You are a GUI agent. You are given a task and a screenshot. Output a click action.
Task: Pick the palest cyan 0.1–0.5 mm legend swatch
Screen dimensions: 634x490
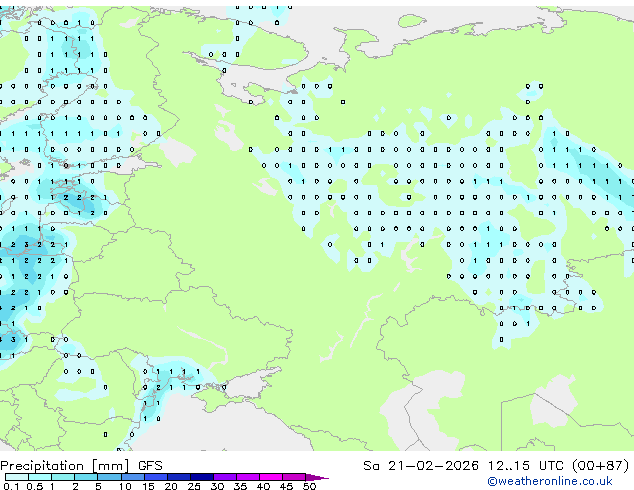tap(17, 477)
